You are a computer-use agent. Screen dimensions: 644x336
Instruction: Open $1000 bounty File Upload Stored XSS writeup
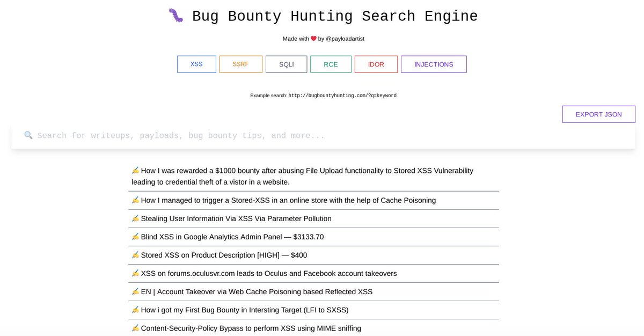pos(303,176)
